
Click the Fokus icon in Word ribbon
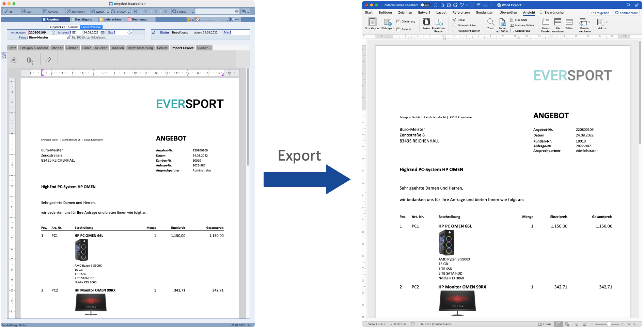point(426,22)
